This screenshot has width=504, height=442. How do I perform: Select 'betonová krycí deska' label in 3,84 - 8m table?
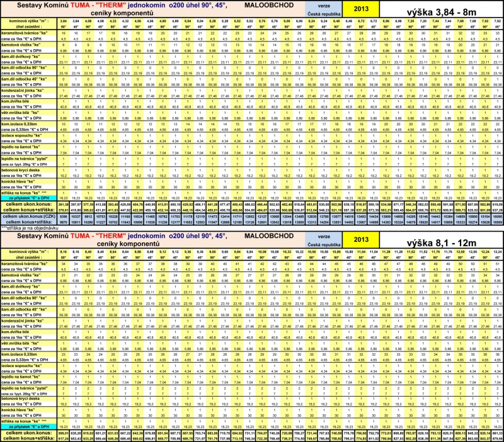click(x=21, y=170)
